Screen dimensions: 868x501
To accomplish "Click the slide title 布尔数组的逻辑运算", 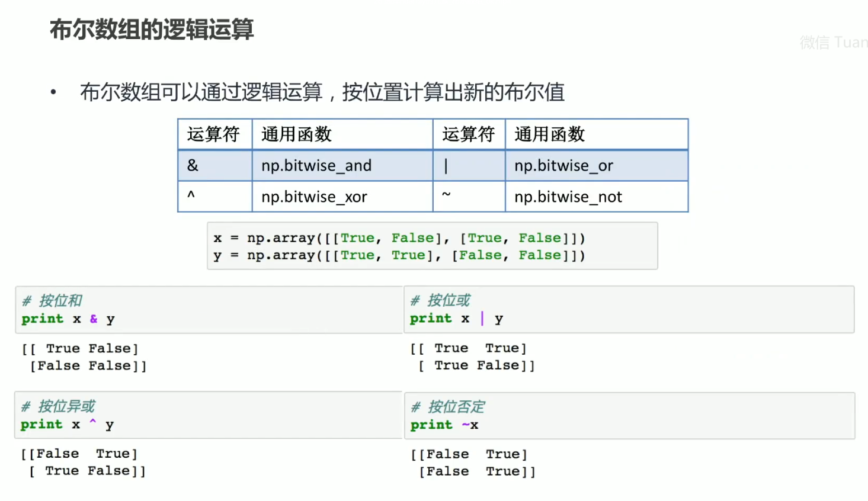I will [x=152, y=30].
